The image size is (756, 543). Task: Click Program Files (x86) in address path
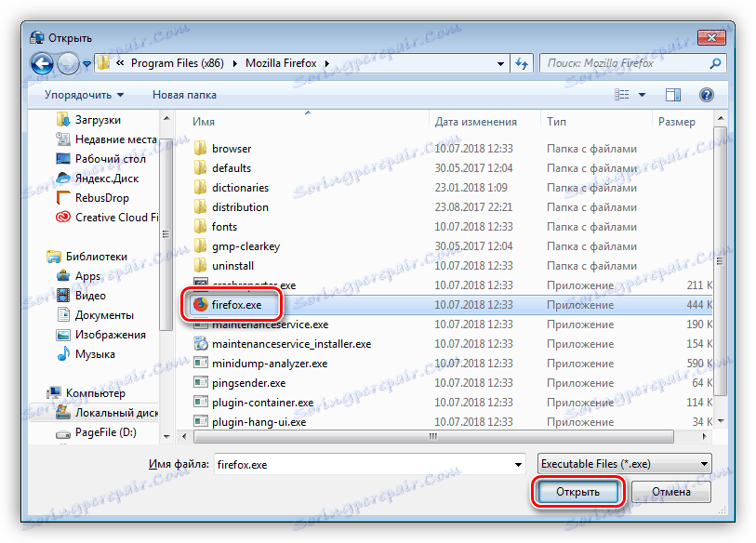pos(178,63)
